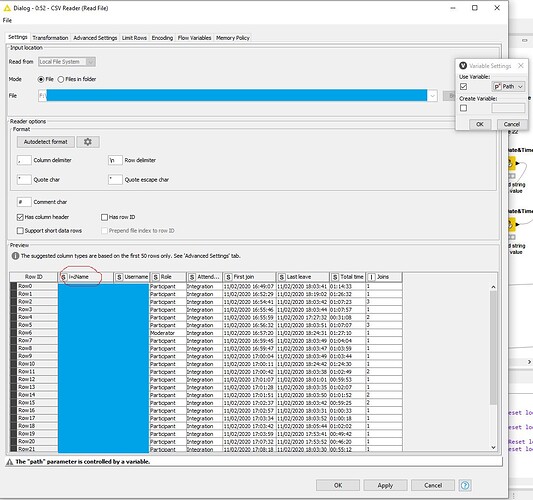Click the preview scrollbar down arrow
Viewport: 533px width, 500px height.
tap(493, 448)
